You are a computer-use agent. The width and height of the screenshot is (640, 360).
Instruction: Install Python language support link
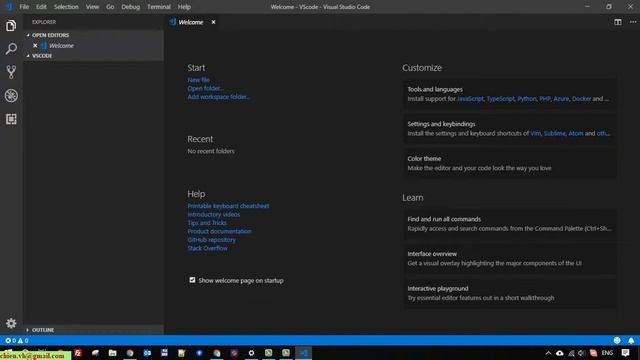pyautogui.click(x=527, y=99)
